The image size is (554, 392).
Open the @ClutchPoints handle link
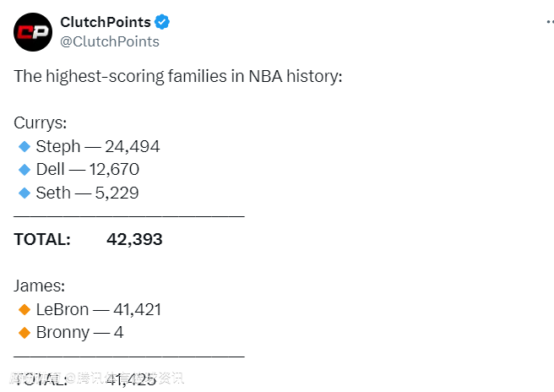(x=110, y=41)
